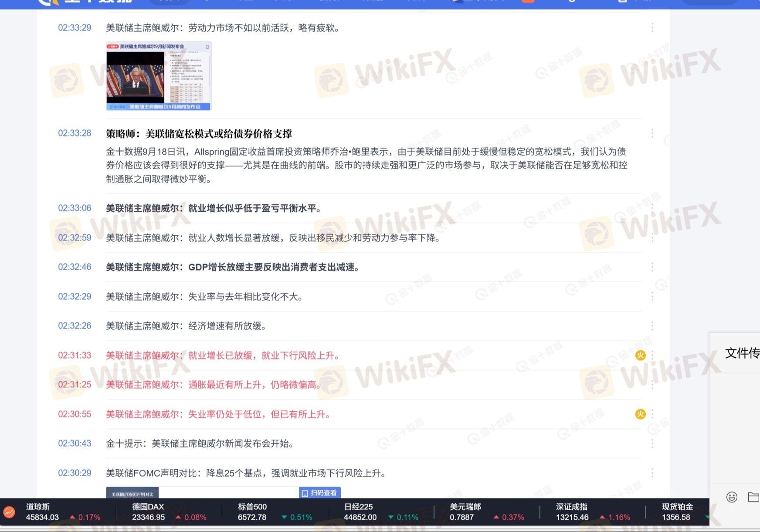This screenshot has width=760, height=532.
Task: Click the 就业增长似乎低于盈亏平衡水平 headline
Action: pos(214,208)
